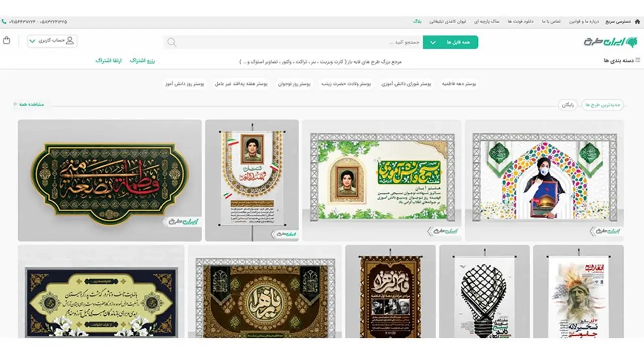This screenshot has width=644, height=355.
Task: Click the green arrow beside مشاهده همه
Action: pyautogui.click(x=16, y=104)
